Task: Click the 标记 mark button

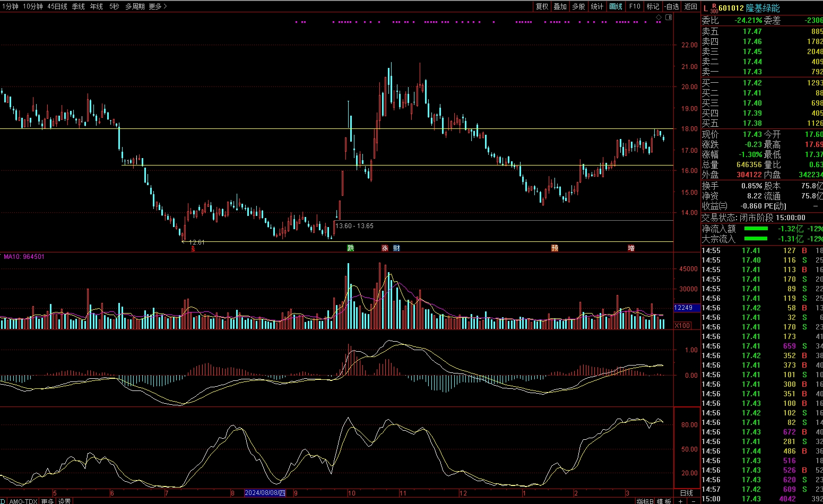Action: pyautogui.click(x=653, y=6)
